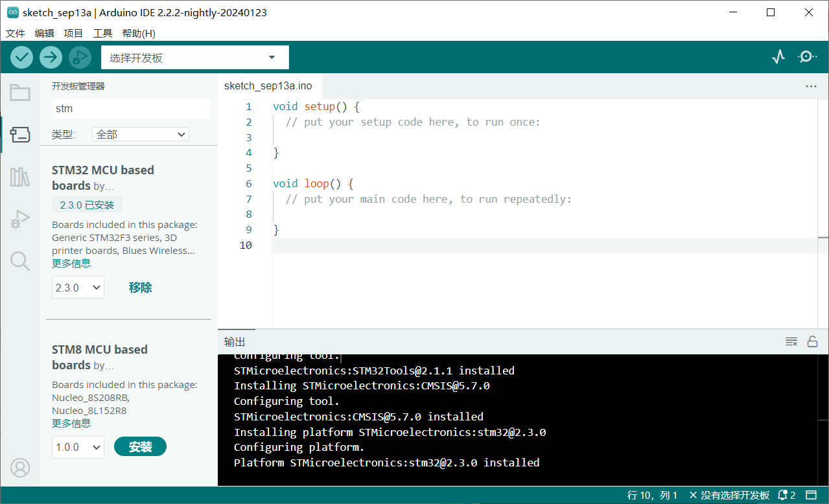This screenshot has height=504, width=829.
Task: Click the Upload arrow icon
Action: pyautogui.click(x=51, y=58)
